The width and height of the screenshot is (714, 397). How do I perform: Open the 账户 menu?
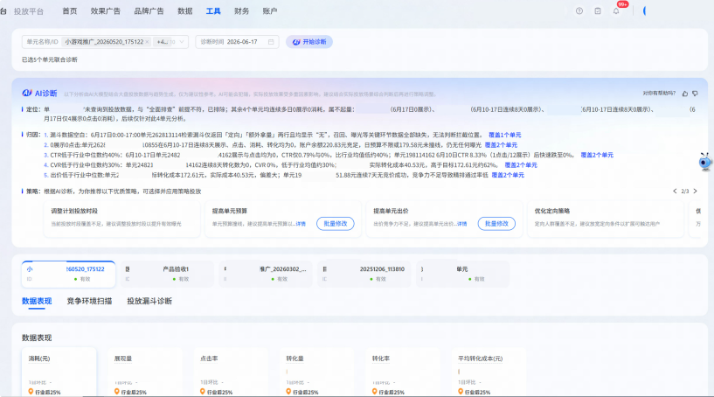pos(270,11)
